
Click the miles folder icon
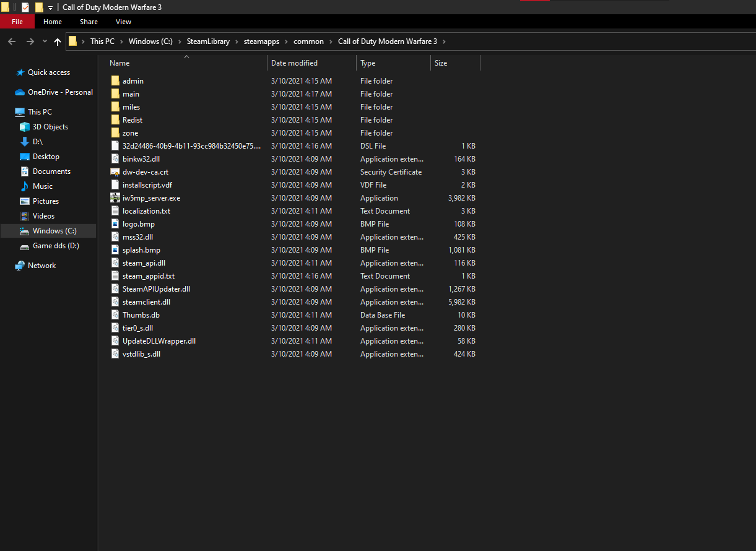coord(115,107)
